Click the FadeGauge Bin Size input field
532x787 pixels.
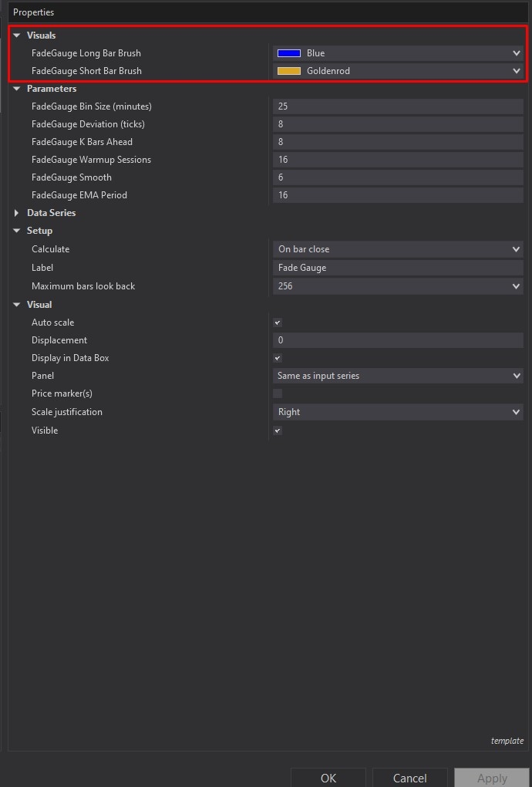coord(398,106)
